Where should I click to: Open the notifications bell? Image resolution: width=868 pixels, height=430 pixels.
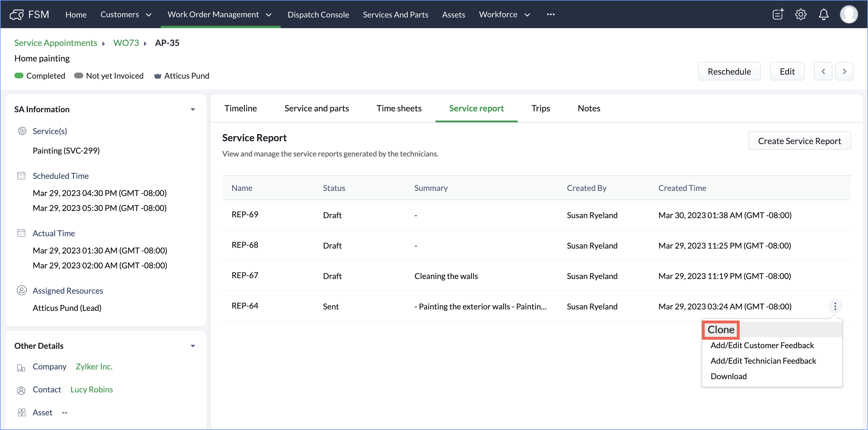tap(824, 14)
